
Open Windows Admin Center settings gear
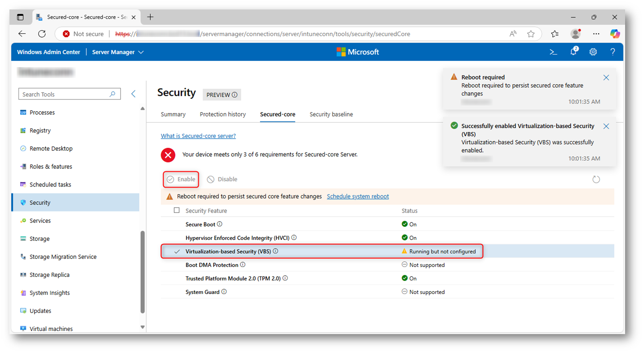[x=593, y=52]
